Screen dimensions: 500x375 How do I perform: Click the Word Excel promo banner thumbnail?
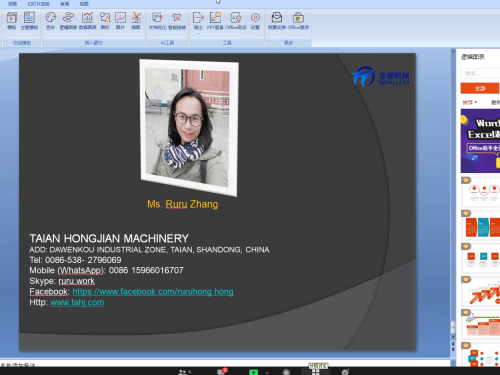[480, 141]
